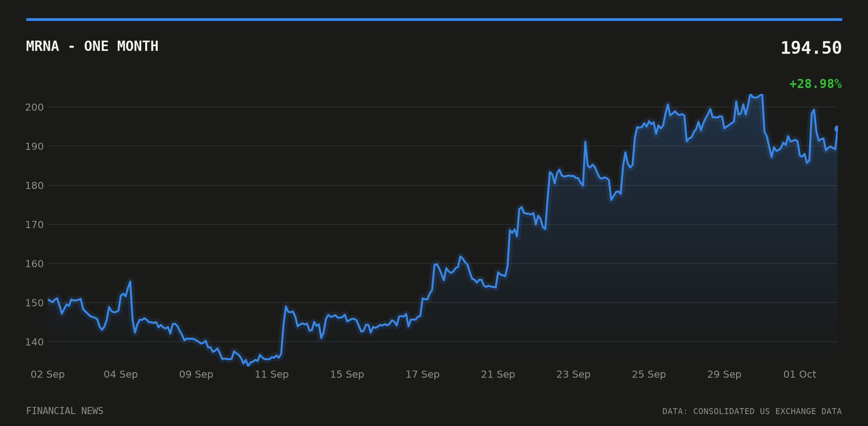Click the 180 y-axis label
The image size is (868, 426).
[x=34, y=185]
